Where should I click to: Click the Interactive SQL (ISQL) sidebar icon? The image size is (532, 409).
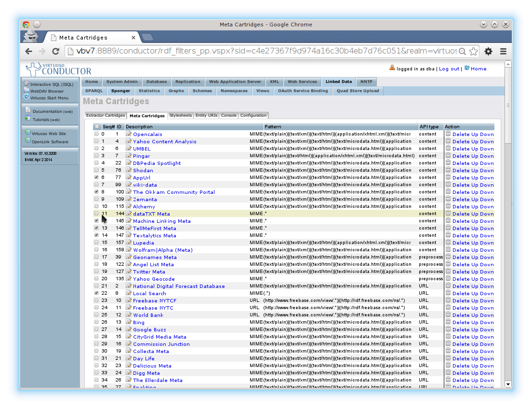point(27,84)
